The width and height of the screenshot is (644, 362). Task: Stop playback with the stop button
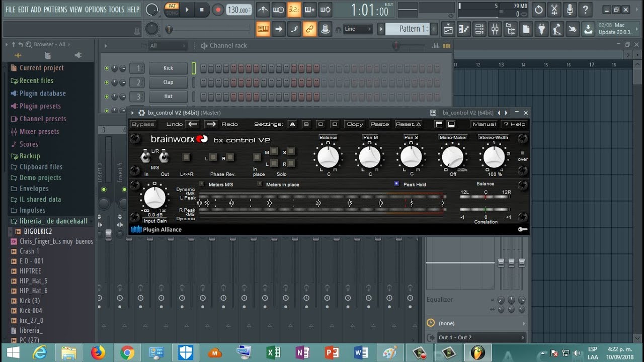(202, 10)
